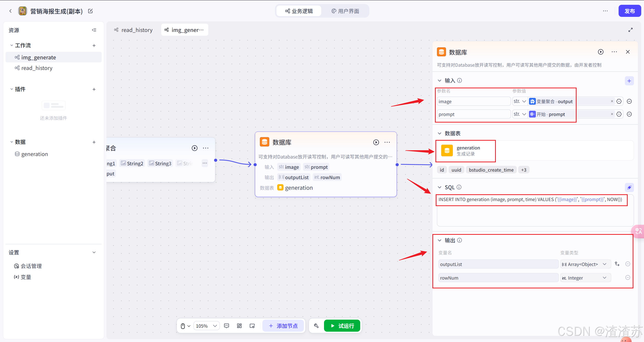644x342 pixels.
Task: Open the zoom level 105% dropdown
Action: click(206, 326)
